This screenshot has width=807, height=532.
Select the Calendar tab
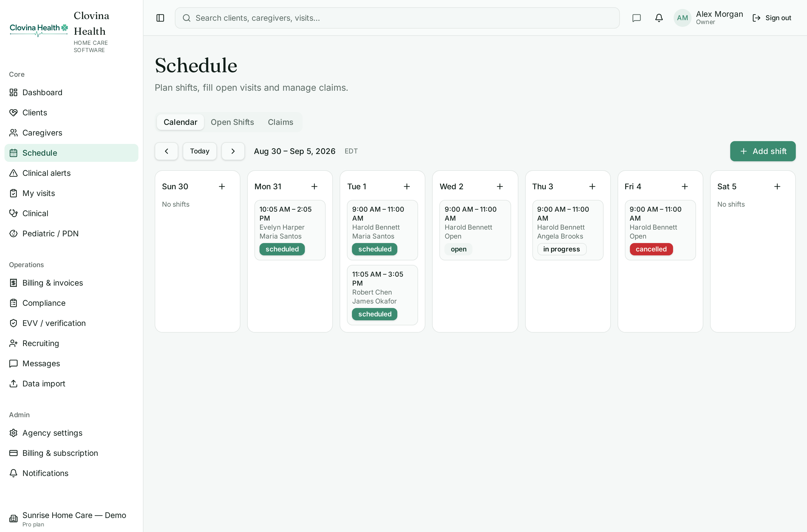pyautogui.click(x=180, y=122)
